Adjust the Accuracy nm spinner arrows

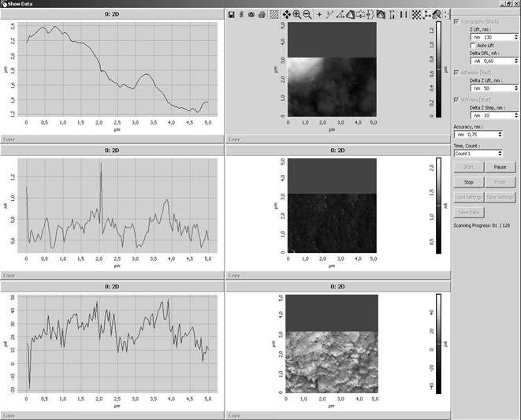tap(502, 135)
